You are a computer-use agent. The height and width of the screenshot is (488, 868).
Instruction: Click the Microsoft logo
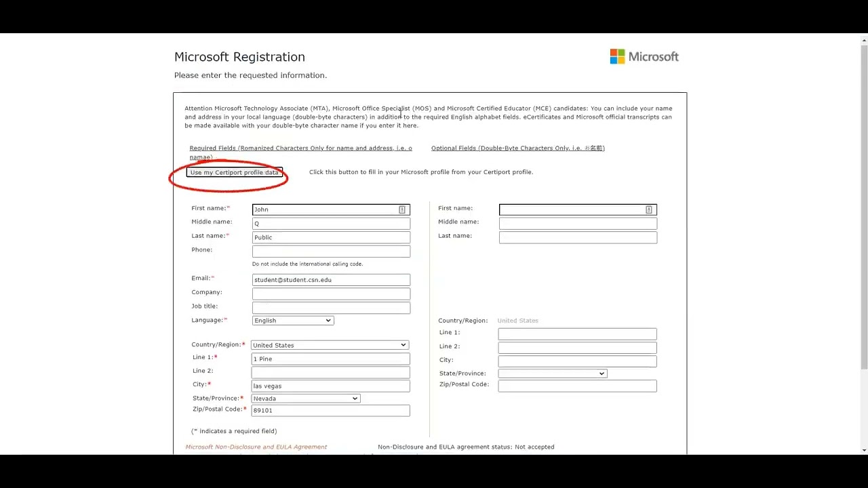644,57
